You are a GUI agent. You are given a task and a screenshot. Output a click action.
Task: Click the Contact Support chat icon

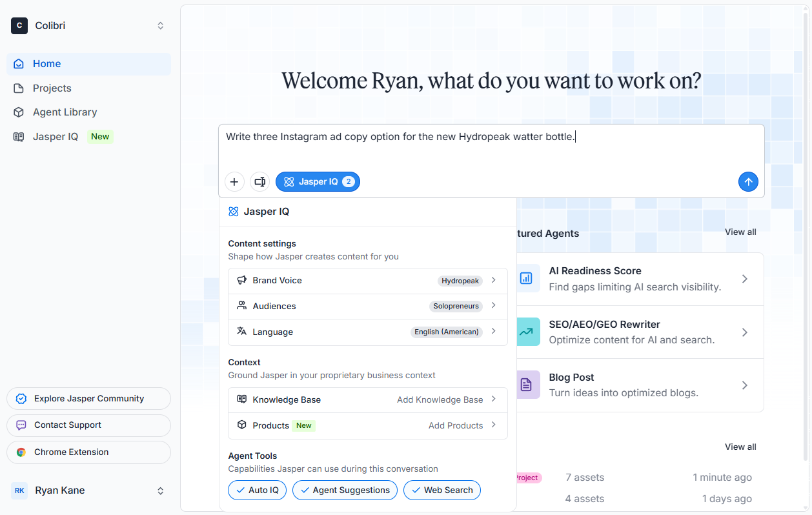tap(21, 425)
